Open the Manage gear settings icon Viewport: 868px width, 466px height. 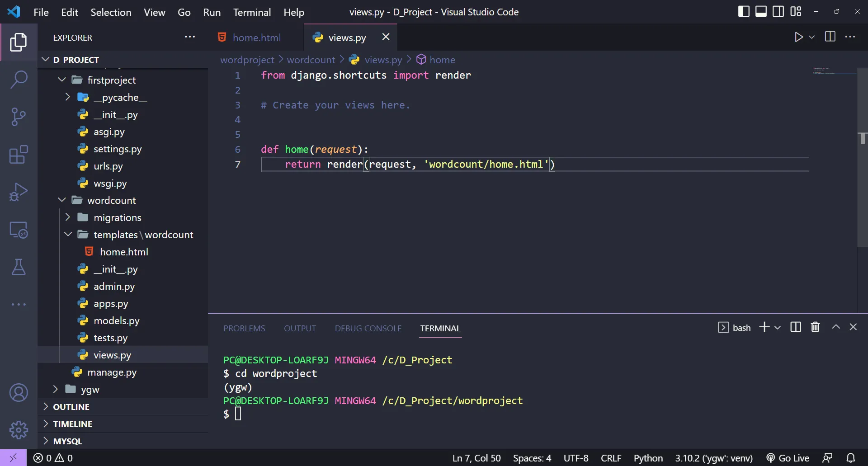(19, 430)
